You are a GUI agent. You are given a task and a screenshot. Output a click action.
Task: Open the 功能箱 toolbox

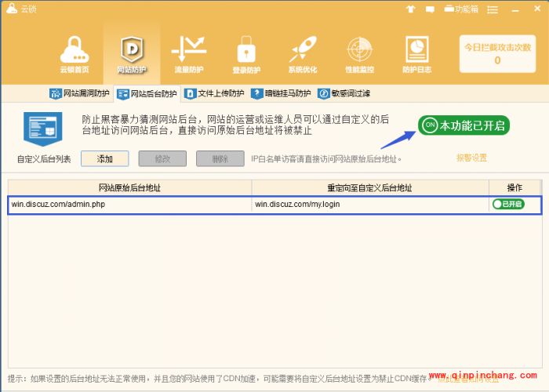pos(461,9)
